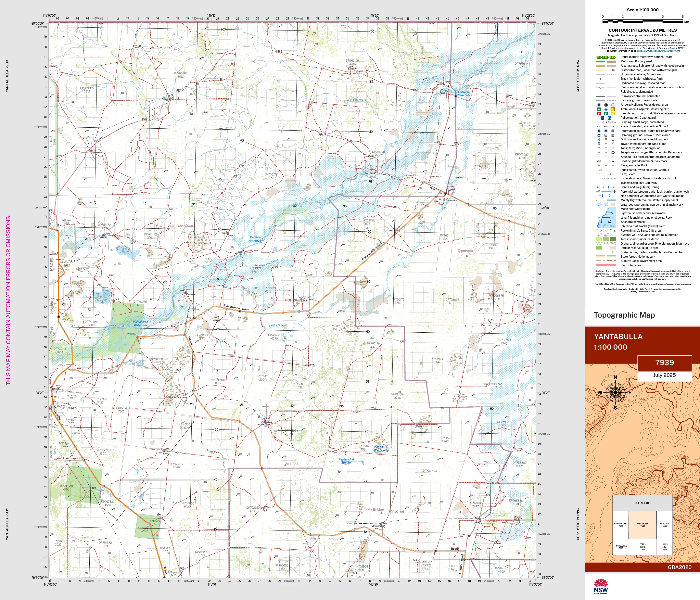Select the Fords Bridge 7938 index tile
This screenshot has height=600, width=700.
tap(642, 547)
